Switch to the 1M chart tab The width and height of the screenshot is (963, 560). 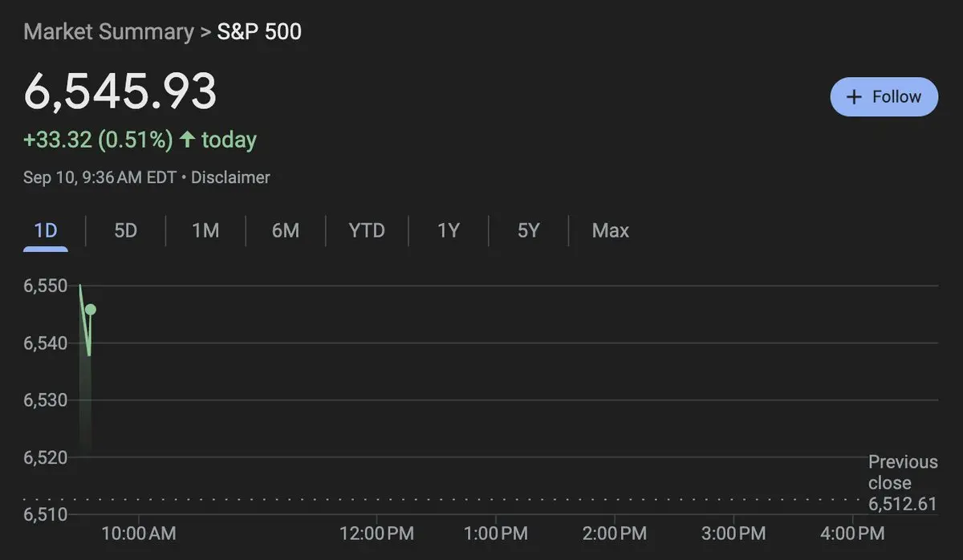point(205,231)
